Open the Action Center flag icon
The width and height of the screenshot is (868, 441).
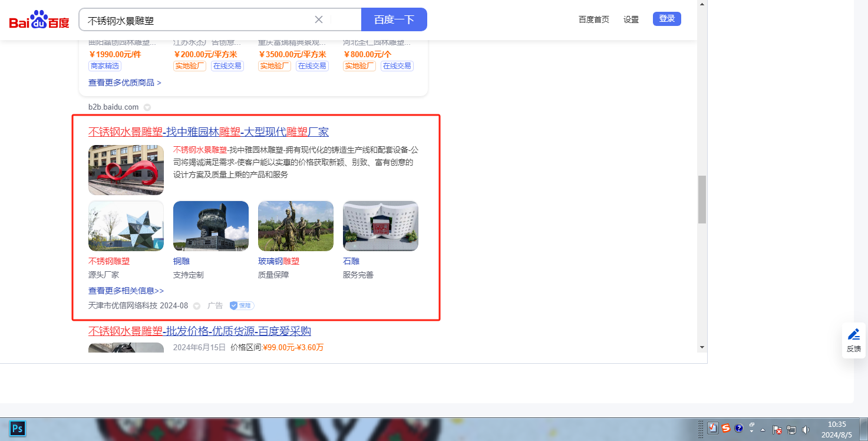coord(777,430)
